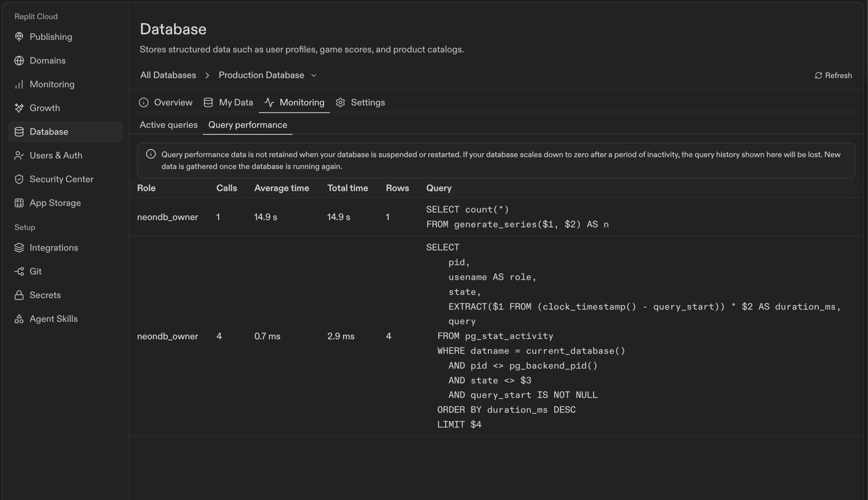The width and height of the screenshot is (868, 500).
Task: Click the Secrets lock icon
Action: [x=19, y=295]
